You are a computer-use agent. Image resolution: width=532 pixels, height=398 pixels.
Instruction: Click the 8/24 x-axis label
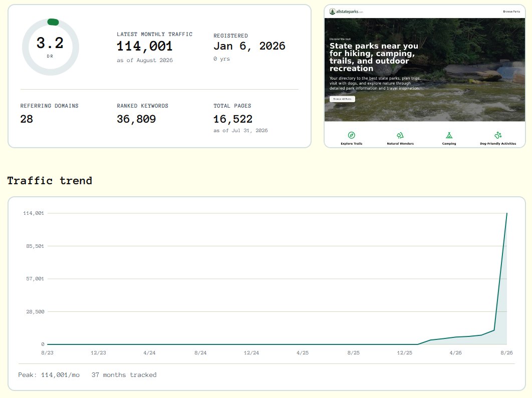200,353
